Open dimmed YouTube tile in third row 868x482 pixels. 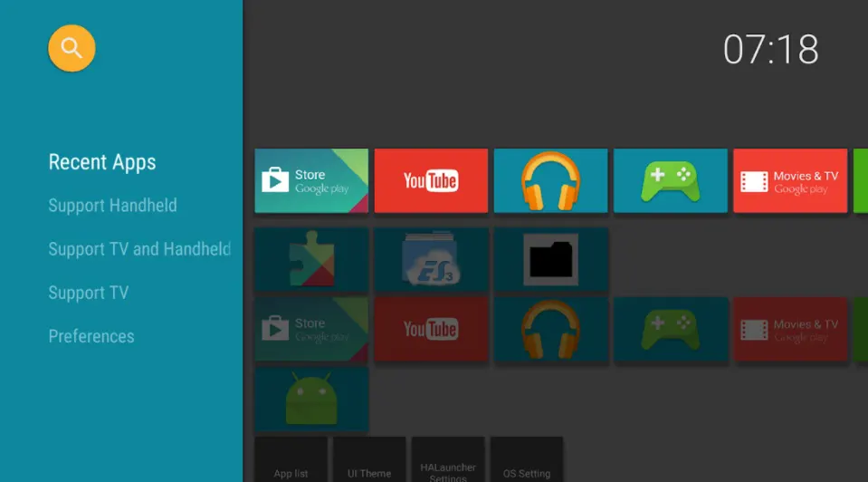pos(431,329)
